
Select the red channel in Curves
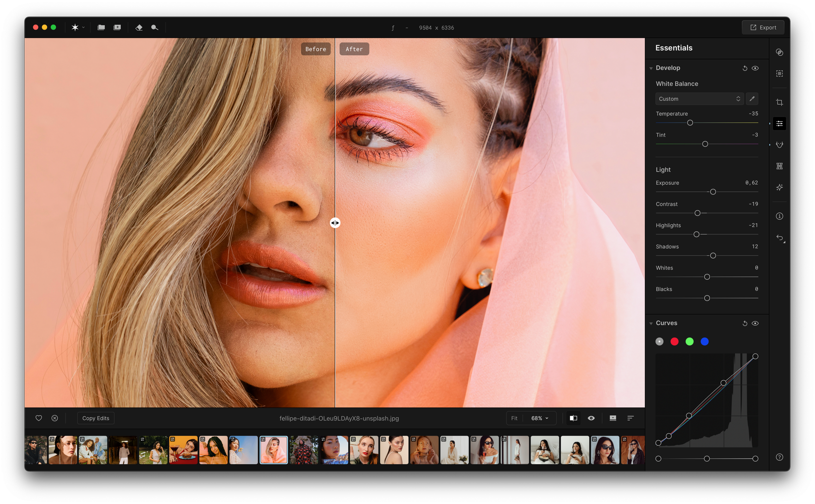pyautogui.click(x=674, y=341)
